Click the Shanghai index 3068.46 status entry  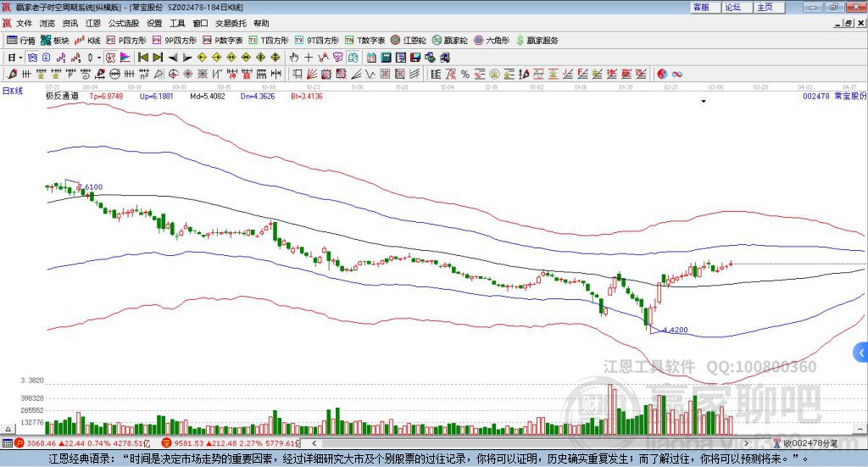click(x=82, y=443)
